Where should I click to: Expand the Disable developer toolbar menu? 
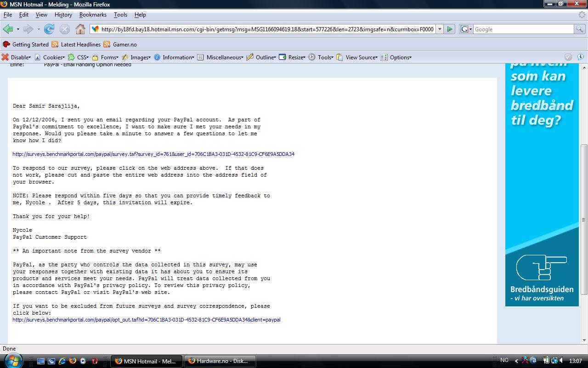17,57
